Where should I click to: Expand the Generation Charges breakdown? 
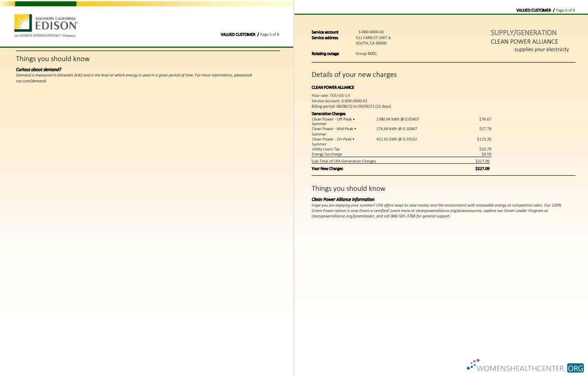tap(329, 113)
